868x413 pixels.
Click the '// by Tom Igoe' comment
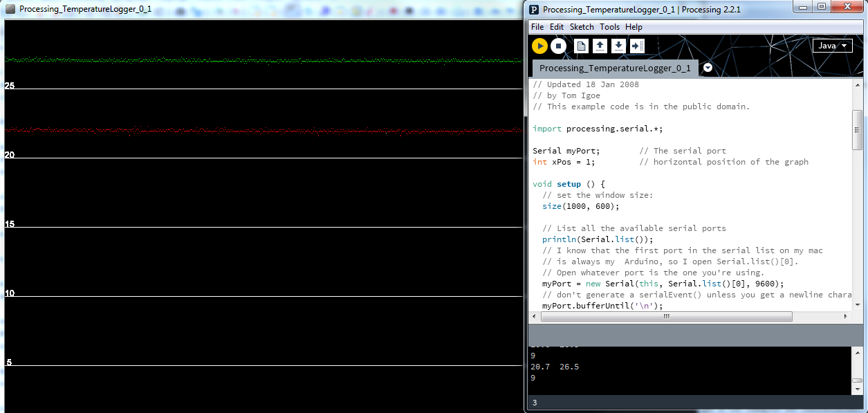point(566,95)
